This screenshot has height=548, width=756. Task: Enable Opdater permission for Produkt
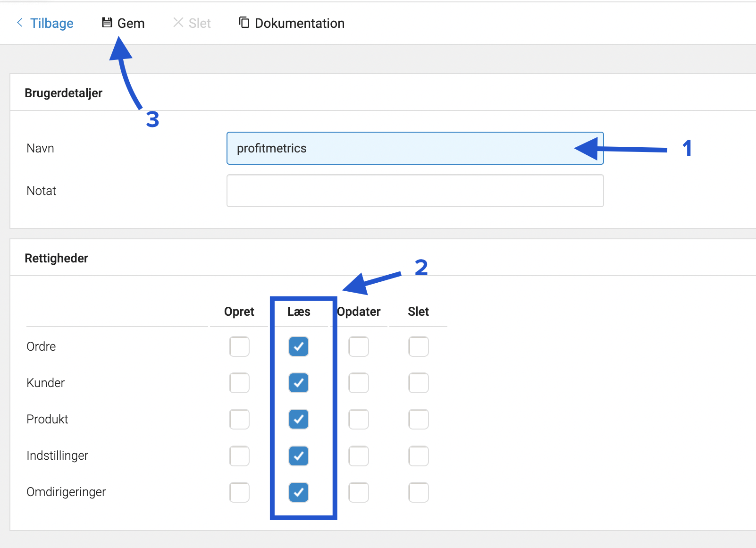pyautogui.click(x=359, y=419)
